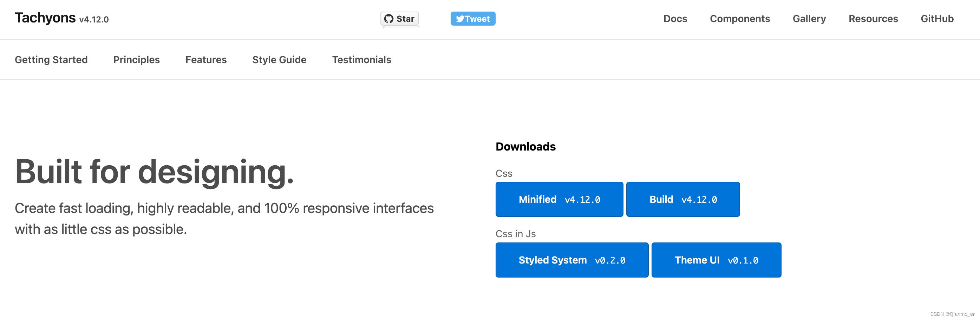Click the Tweet button
This screenshot has width=980, height=320.
[x=473, y=19]
